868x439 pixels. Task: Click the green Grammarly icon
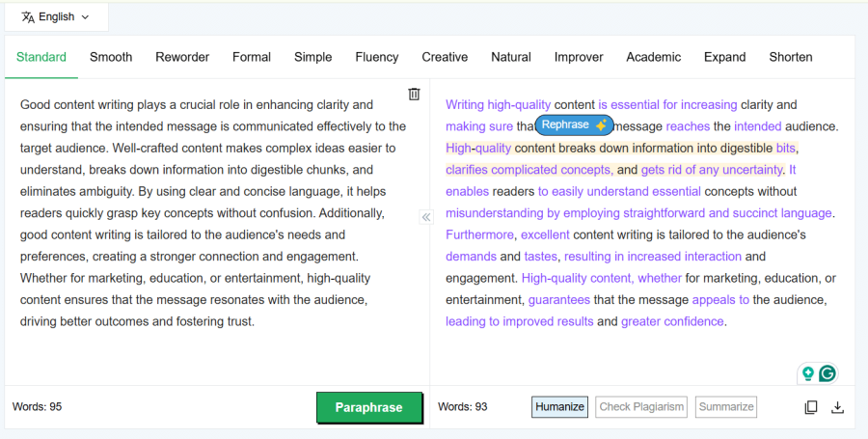827,373
